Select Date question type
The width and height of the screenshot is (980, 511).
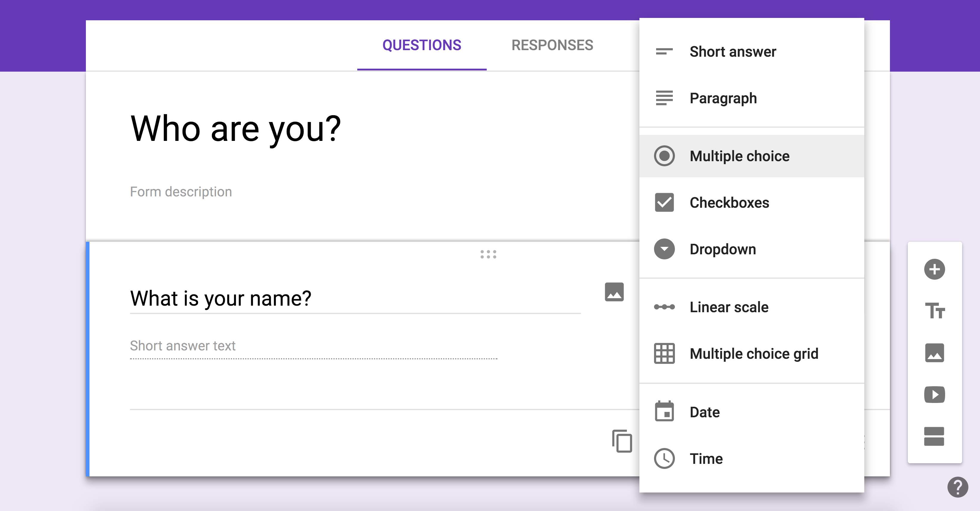(x=704, y=412)
